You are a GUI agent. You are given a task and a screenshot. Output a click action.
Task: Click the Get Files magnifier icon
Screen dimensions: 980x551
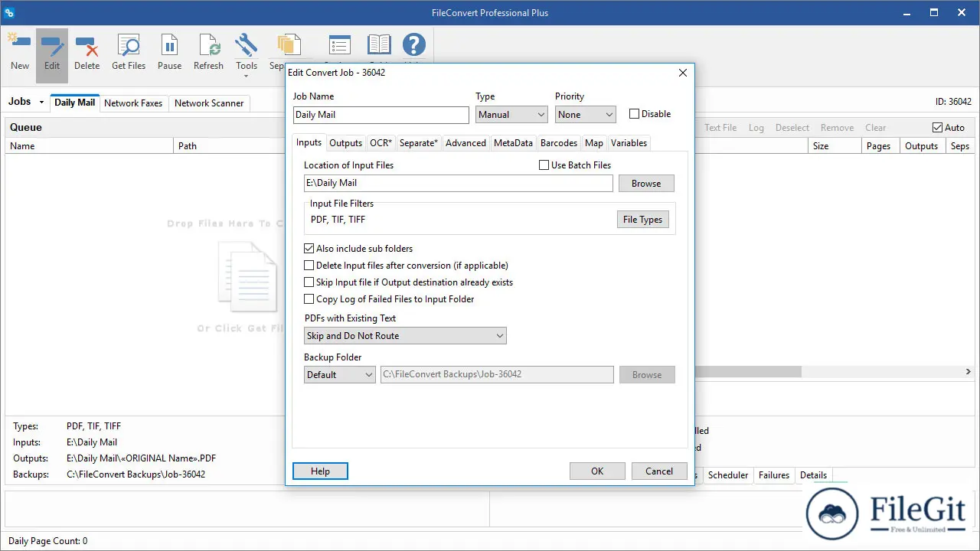click(129, 45)
